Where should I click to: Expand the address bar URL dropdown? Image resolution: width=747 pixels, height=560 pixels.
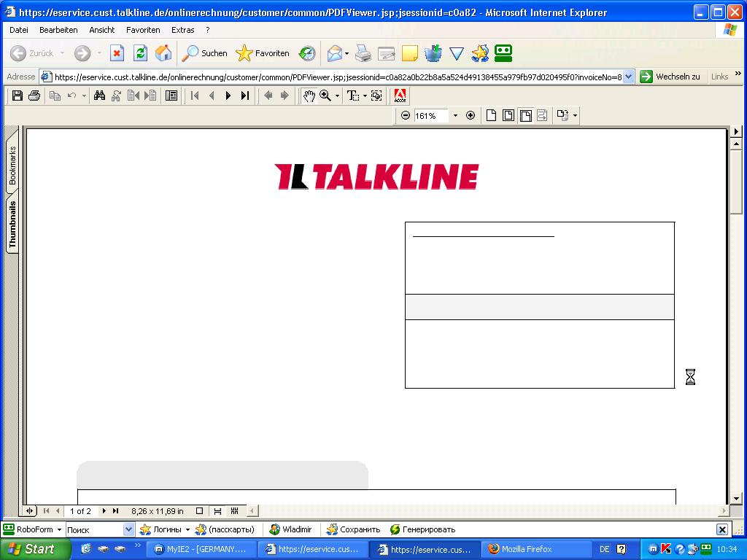pyautogui.click(x=628, y=77)
